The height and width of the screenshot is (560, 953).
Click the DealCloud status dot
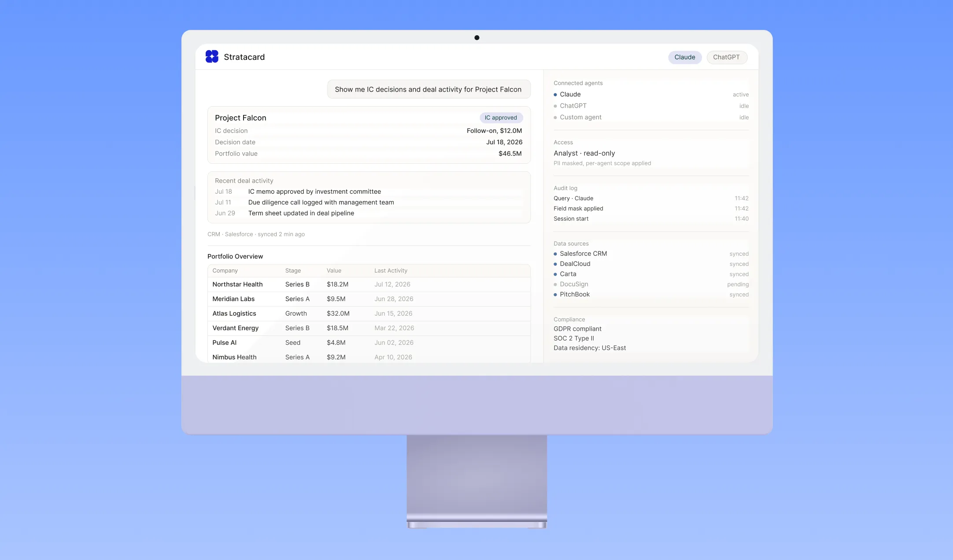click(555, 264)
